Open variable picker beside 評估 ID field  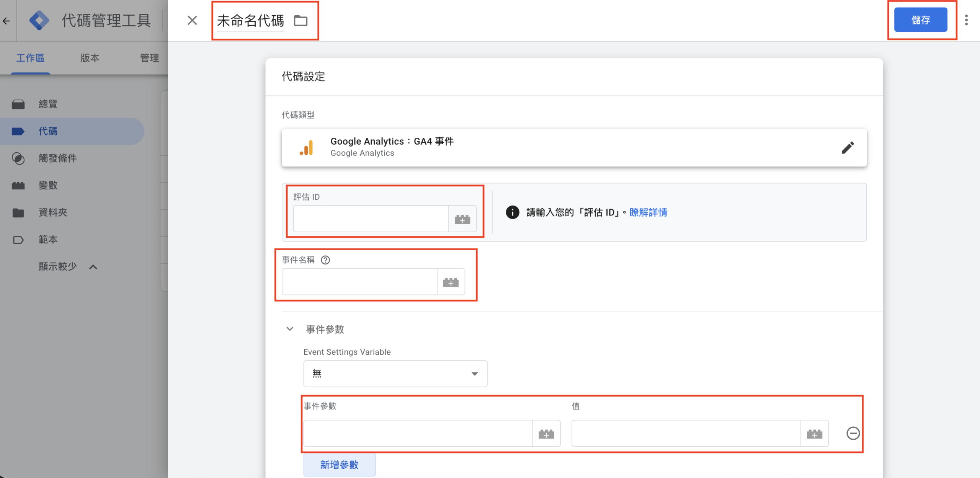tap(462, 219)
